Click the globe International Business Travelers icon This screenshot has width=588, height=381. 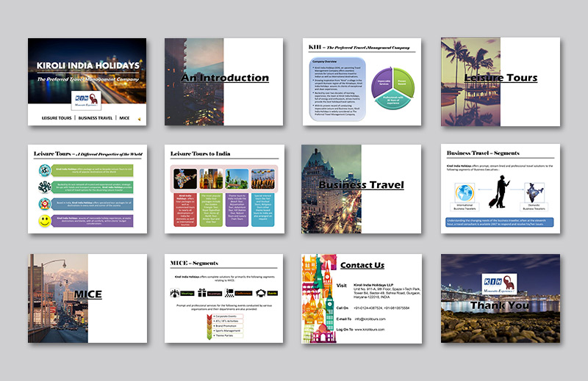click(465, 193)
